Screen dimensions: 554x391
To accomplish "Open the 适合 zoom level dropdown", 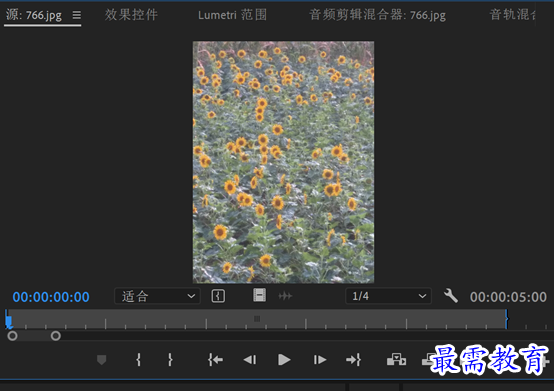I will point(158,296).
